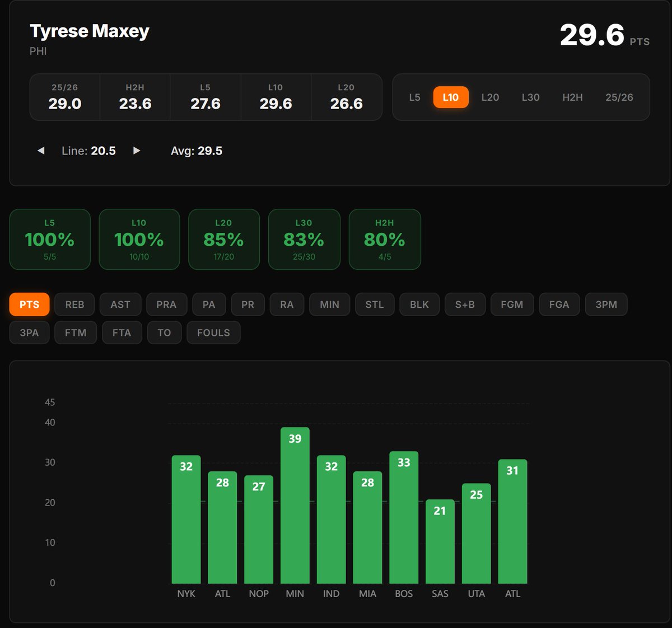The image size is (672, 628).
Task: Click the L5 average 27.6 cell
Action: coord(206,97)
